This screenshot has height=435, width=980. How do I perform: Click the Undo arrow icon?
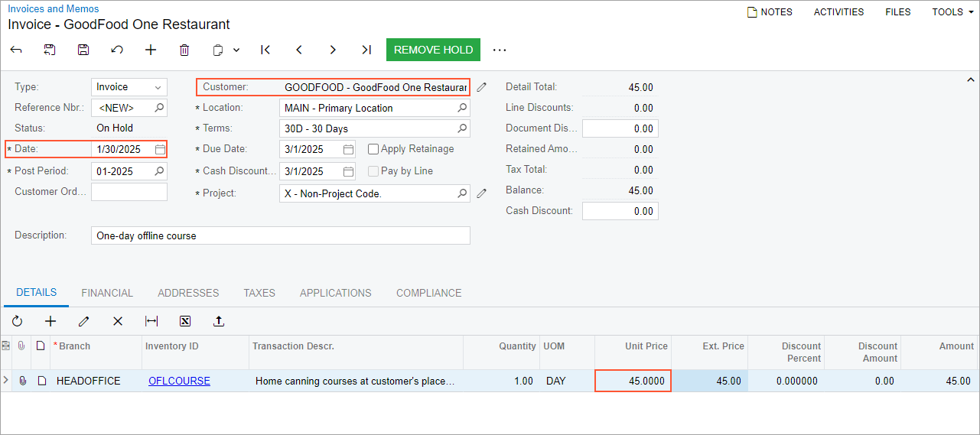tap(117, 50)
